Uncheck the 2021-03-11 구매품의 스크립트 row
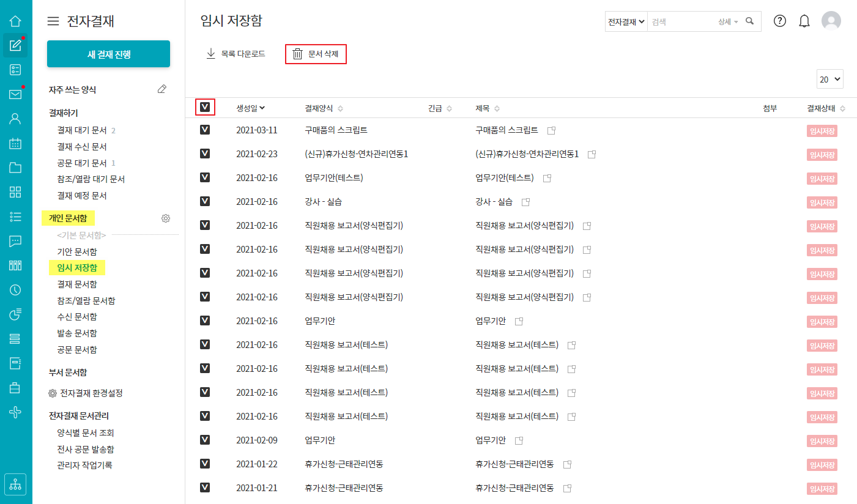 click(205, 130)
